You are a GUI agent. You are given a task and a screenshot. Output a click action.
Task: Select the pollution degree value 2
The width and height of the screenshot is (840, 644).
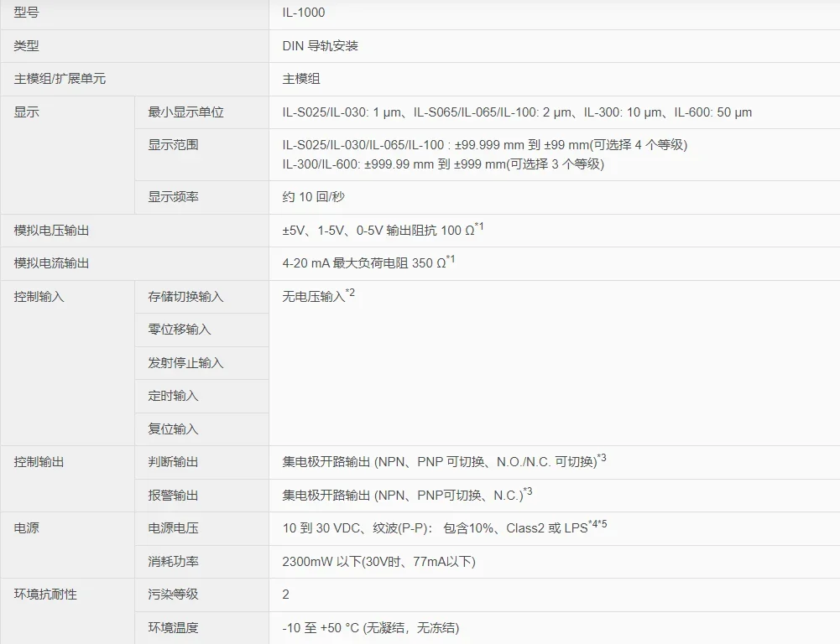pos(285,595)
